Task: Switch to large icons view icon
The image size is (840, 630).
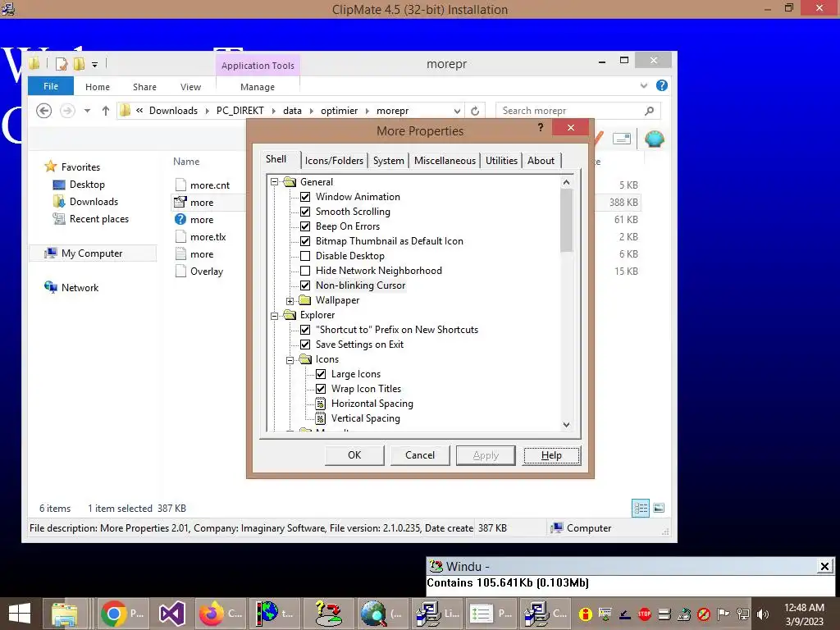Action: pyautogui.click(x=659, y=508)
